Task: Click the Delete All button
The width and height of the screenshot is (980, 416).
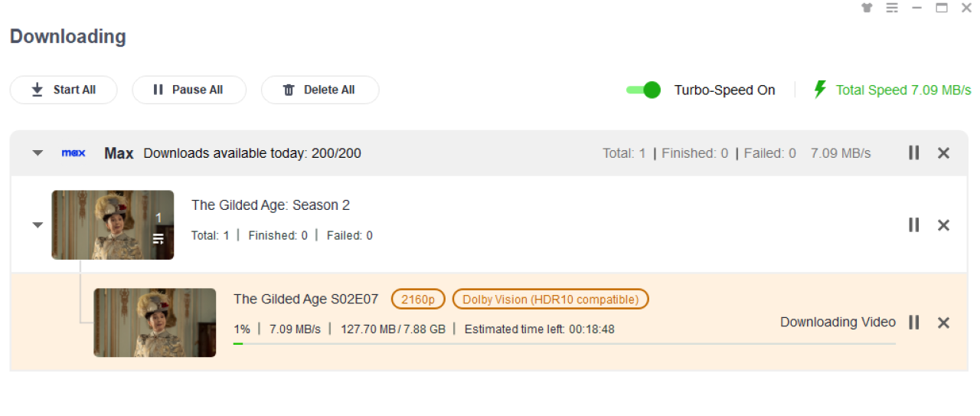Action: 320,90
